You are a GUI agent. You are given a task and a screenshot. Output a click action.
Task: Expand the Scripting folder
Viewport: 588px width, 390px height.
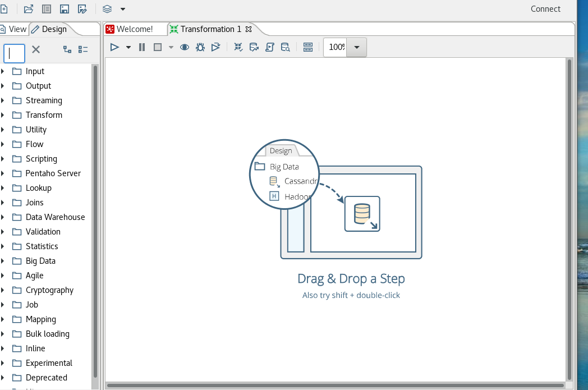pyautogui.click(x=3, y=159)
